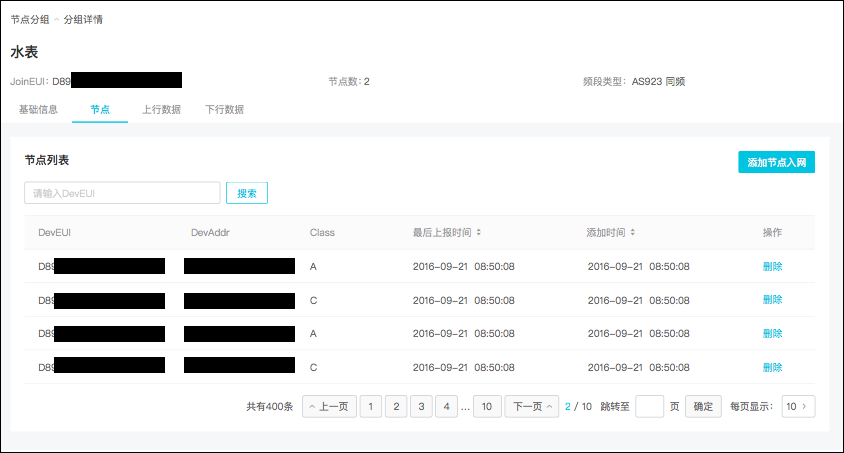Image resolution: width=844 pixels, height=453 pixels.
Task: Click the DevAddr column header
Action: 210,232
